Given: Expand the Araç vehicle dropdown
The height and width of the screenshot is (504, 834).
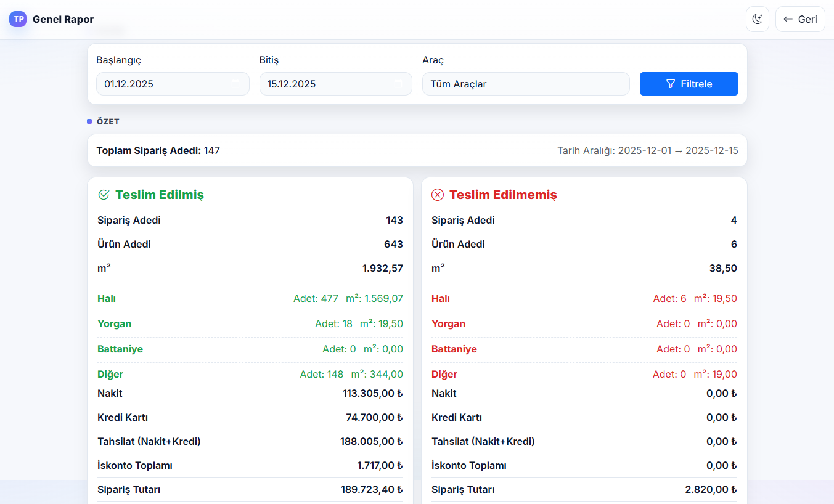Looking at the screenshot, I should (525, 84).
